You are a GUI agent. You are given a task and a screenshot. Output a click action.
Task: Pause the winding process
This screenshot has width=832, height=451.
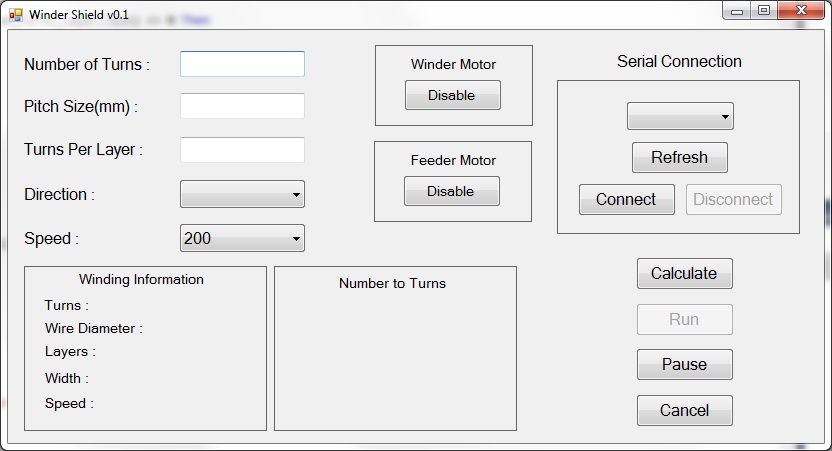coord(684,365)
